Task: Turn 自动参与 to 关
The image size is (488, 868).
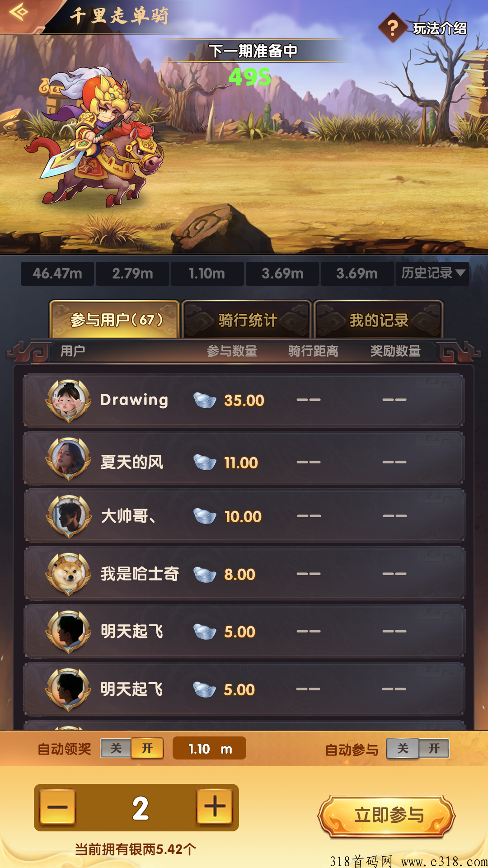Action: click(x=403, y=749)
